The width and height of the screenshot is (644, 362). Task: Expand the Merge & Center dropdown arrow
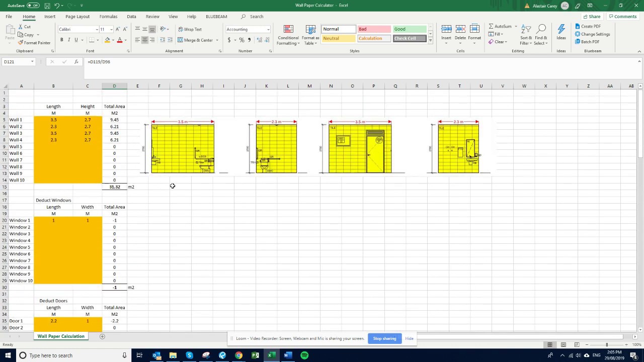coord(217,40)
